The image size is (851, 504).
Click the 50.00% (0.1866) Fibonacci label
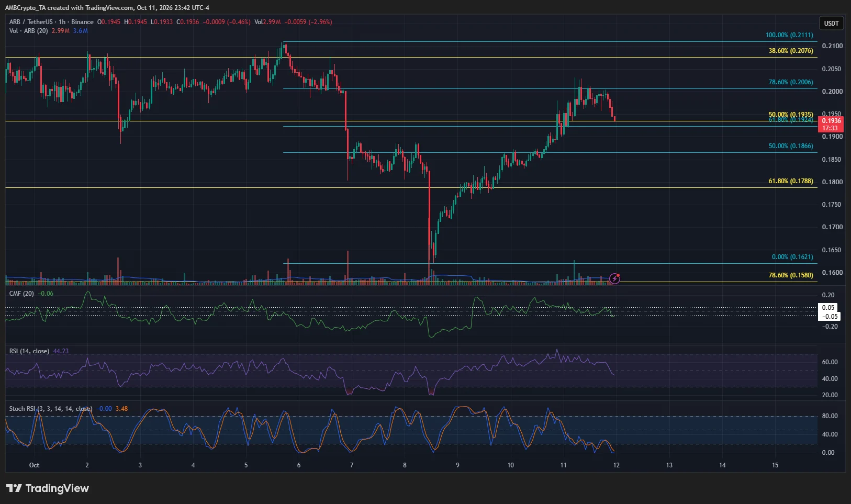(x=791, y=146)
